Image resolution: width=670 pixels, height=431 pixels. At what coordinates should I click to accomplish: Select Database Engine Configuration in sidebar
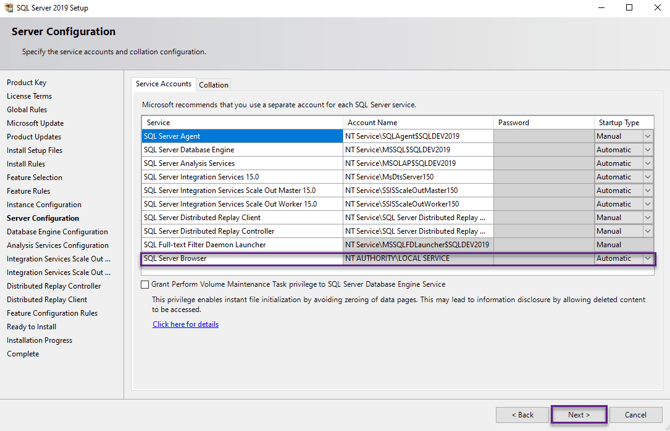[x=57, y=232]
